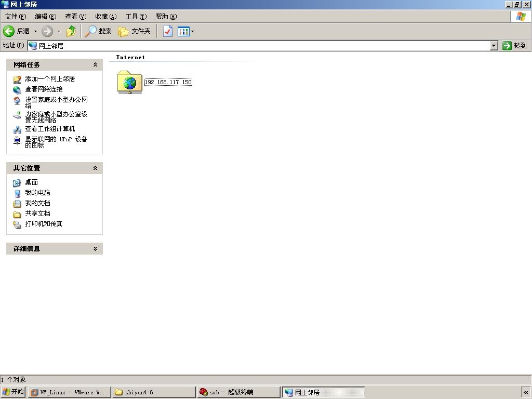Open the 文件(F) menu
This screenshot has width=532, height=399.
click(16, 17)
